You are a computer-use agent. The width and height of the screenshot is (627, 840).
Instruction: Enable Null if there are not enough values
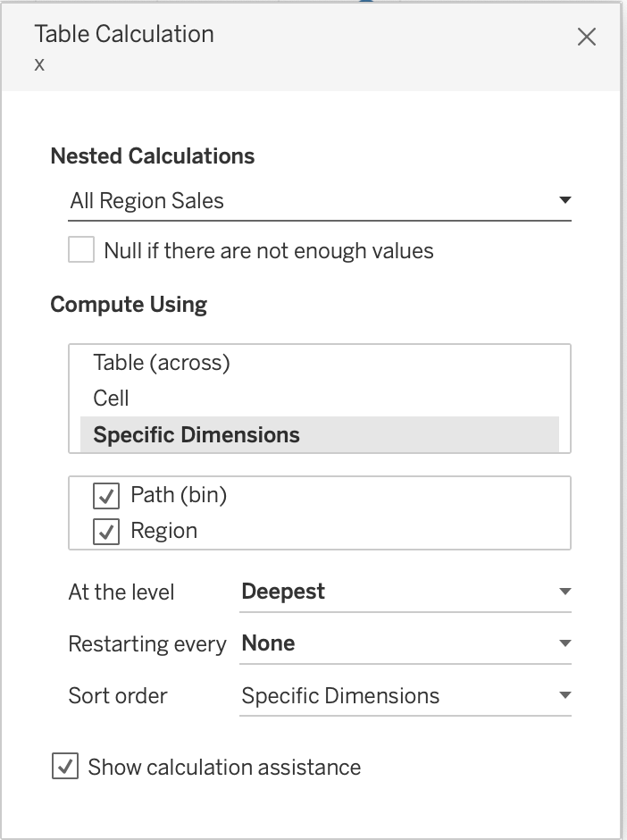(x=81, y=250)
